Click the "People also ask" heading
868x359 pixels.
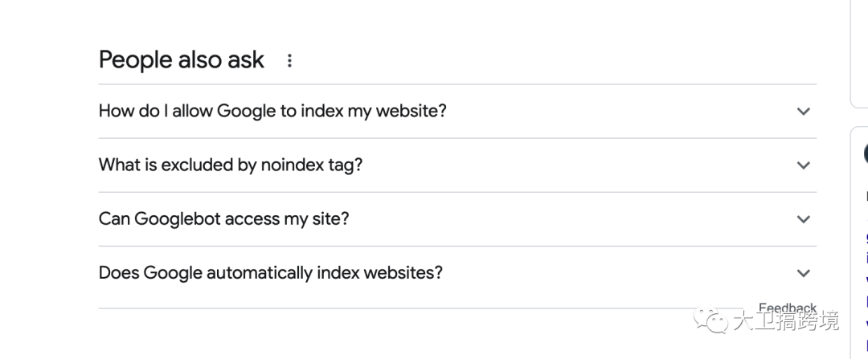pyautogui.click(x=181, y=59)
